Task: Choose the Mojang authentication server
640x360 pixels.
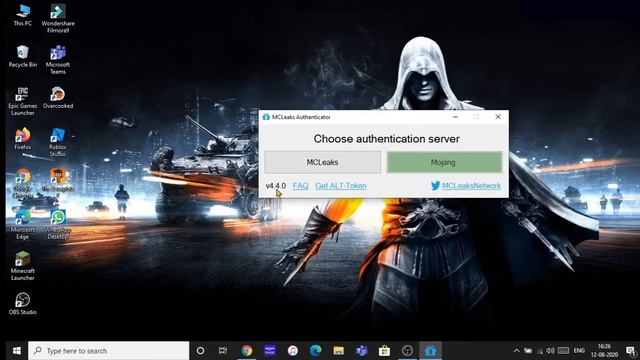Action: [x=444, y=162]
